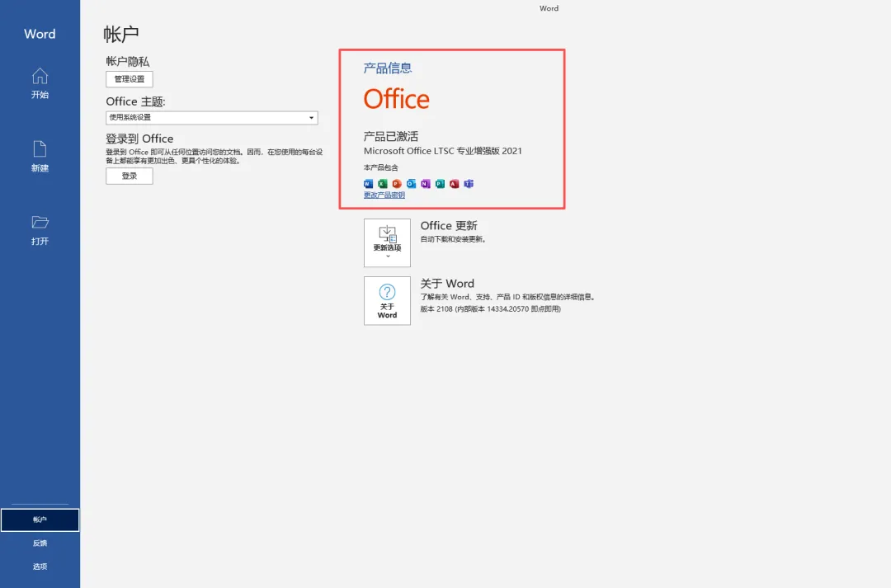Open the 更新选项 update menu
This screenshot has width=891, height=588.
tap(387, 243)
